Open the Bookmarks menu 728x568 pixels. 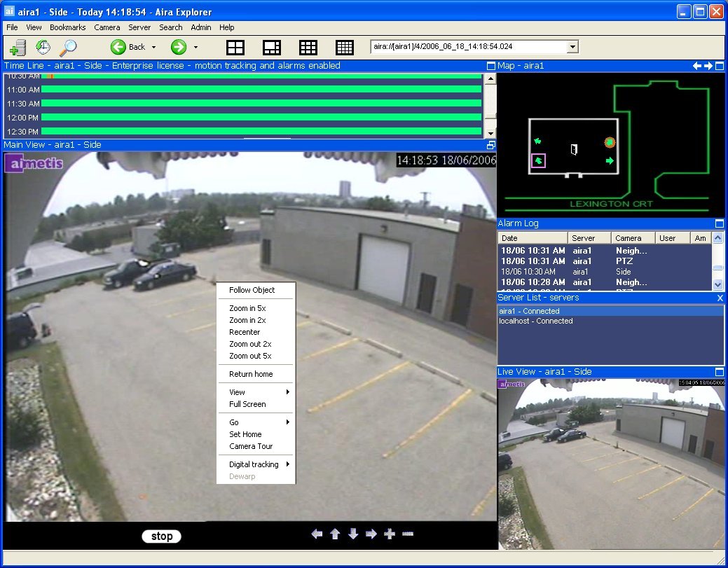pyautogui.click(x=68, y=27)
